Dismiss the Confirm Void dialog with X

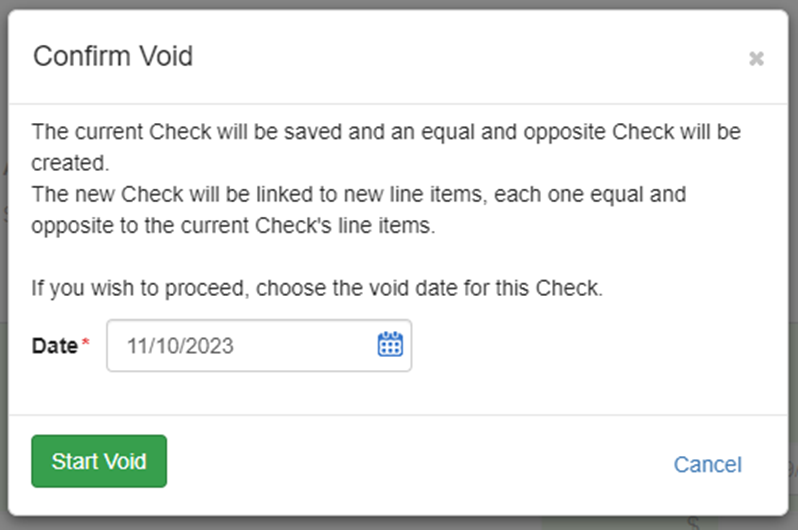(756, 59)
